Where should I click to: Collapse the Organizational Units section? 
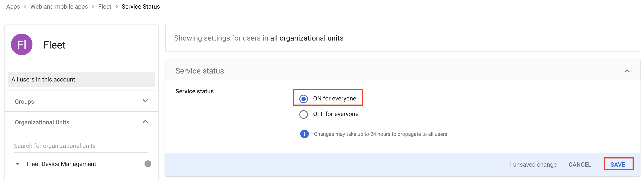click(145, 122)
